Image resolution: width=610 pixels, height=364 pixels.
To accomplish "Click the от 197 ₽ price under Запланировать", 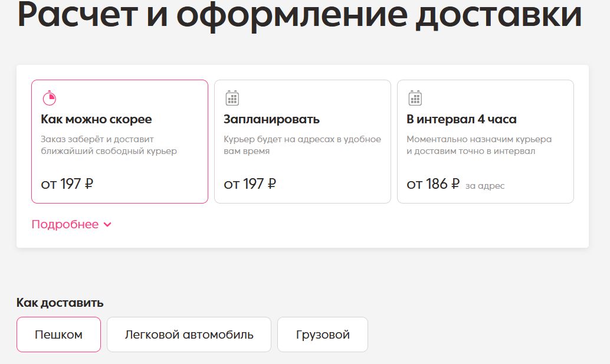I will 250,183.
